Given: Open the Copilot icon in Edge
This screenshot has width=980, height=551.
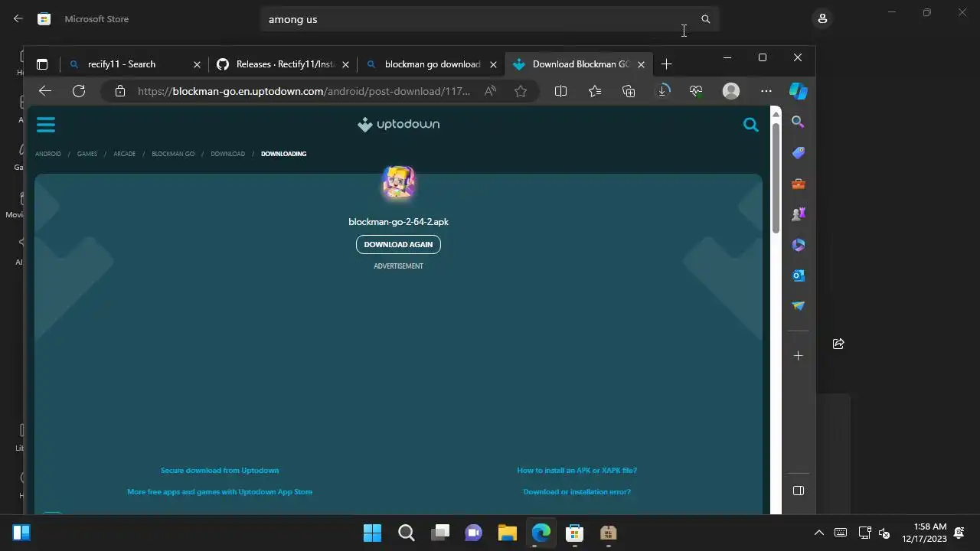Looking at the screenshot, I should (x=798, y=91).
